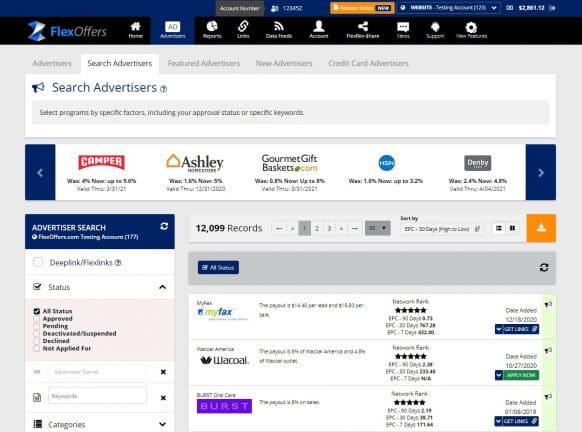Screen dimensions: 582x432
Task: Check the Deactivated/Suspended status option
Action: [36, 333]
